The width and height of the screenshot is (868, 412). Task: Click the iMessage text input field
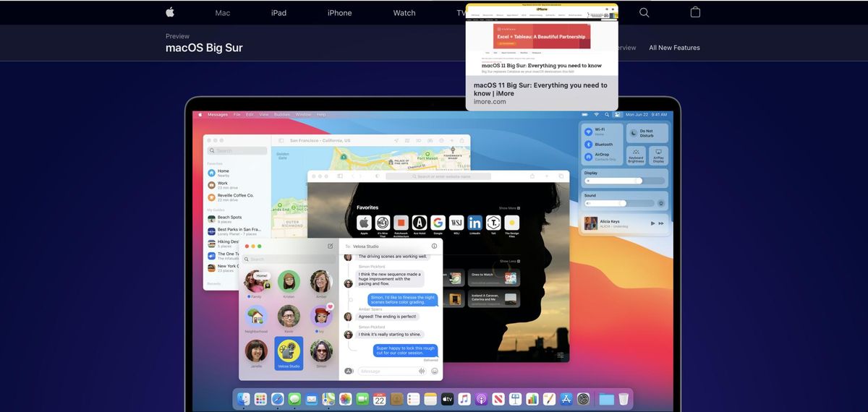click(x=393, y=371)
